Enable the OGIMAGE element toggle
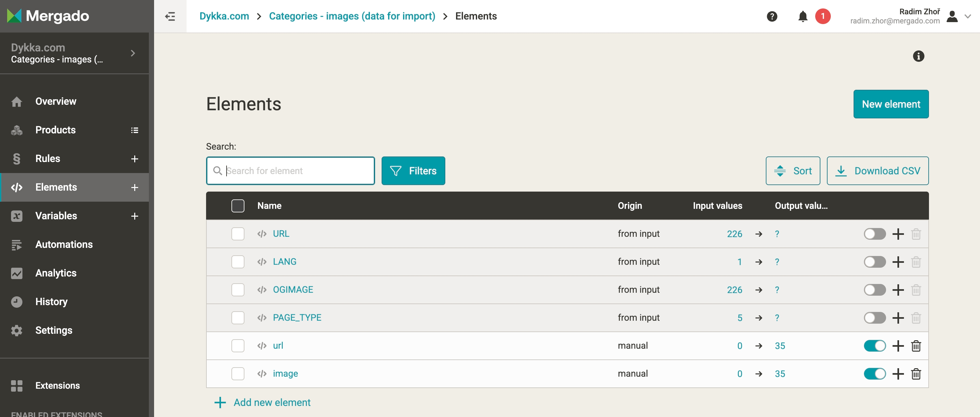This screenshot has height=417, width=980. 874,290
